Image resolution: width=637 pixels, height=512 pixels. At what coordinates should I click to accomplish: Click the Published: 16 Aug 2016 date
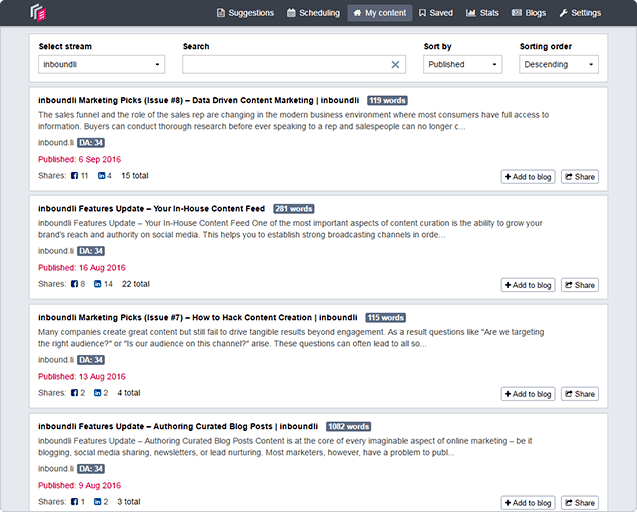click(82, 268)
